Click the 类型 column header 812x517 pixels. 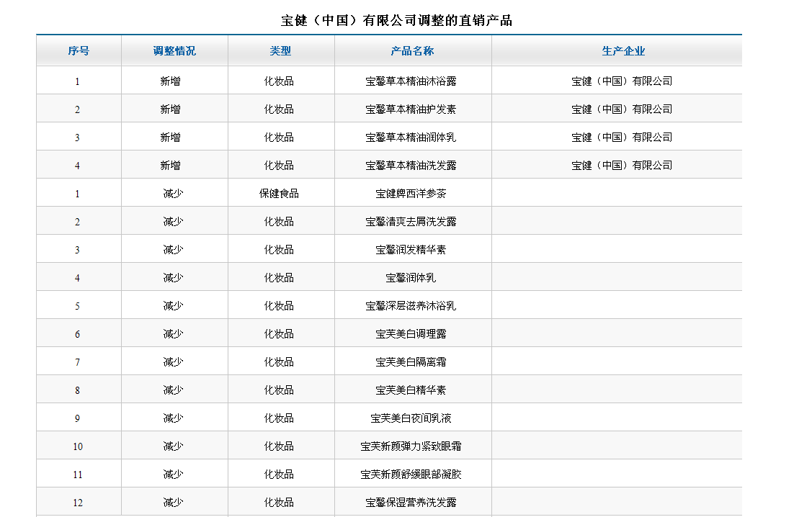280,51
